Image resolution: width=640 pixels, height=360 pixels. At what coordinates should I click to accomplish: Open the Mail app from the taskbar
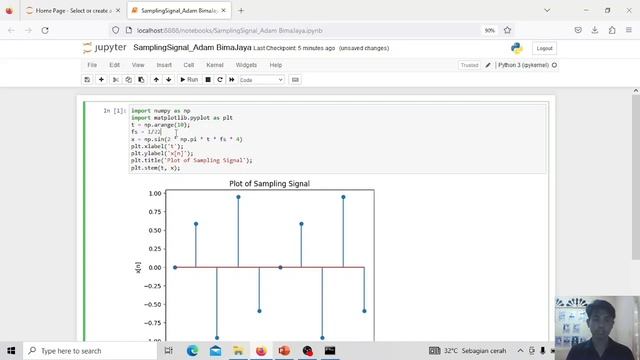pyautogui.click(x=216, y=351)
